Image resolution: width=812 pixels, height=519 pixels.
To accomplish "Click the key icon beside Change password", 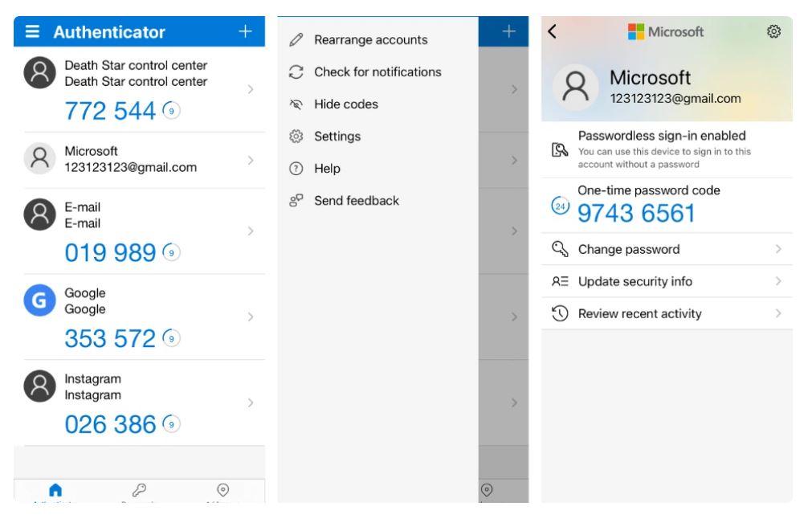I will pos(560,249).
